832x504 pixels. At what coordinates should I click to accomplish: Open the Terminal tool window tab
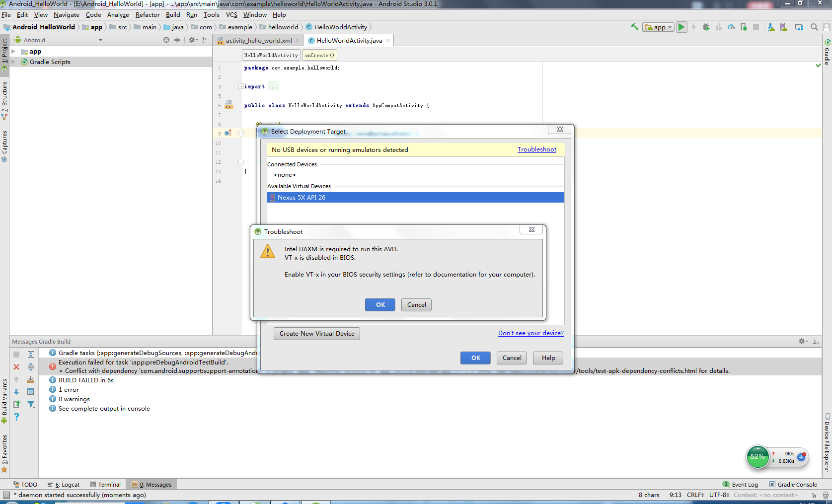[106, 485]
